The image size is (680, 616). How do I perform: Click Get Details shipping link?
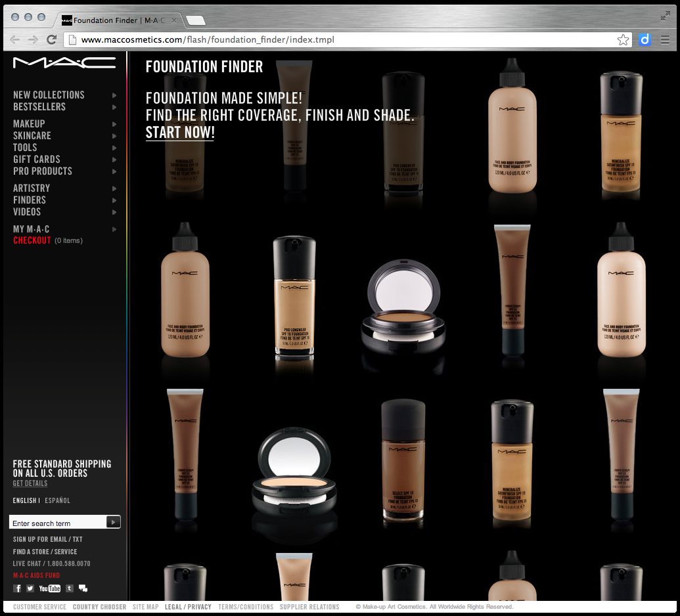point(30,483)
